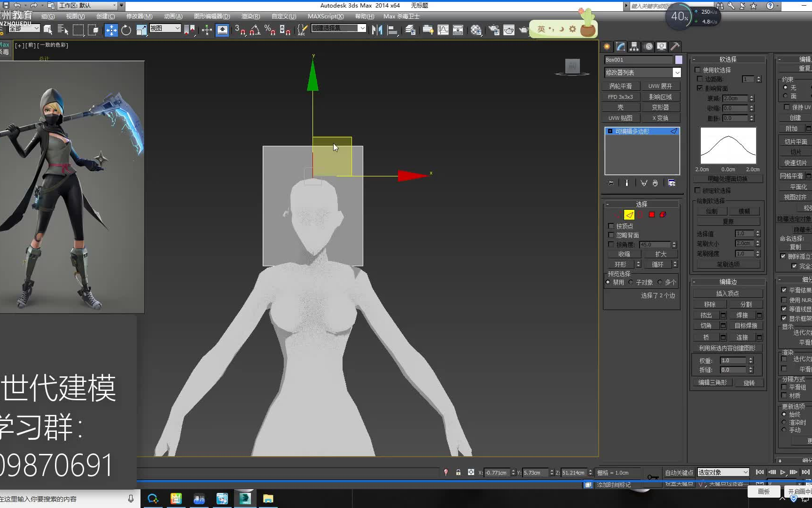Click the 目标焊接 button

(x=746, y=325)
